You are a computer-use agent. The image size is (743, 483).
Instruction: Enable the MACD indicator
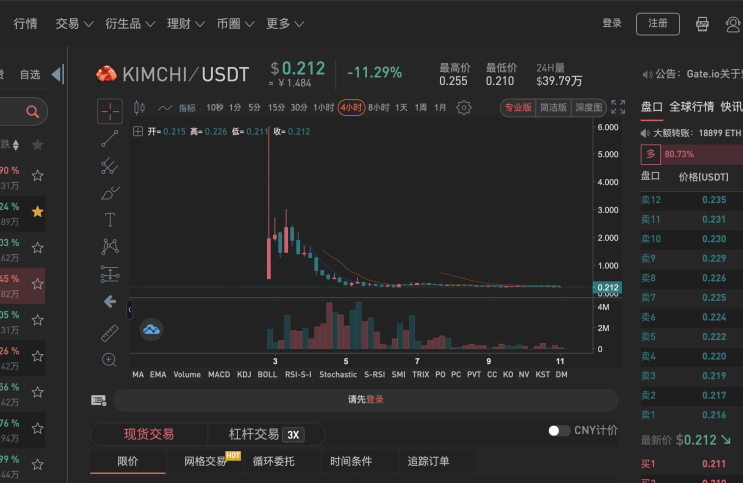(x=219, y=374)
